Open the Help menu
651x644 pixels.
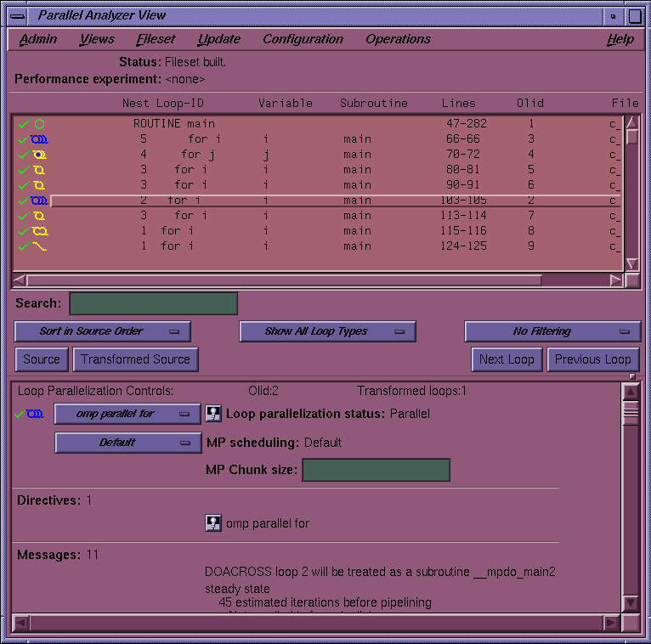[x=620, y=39]
